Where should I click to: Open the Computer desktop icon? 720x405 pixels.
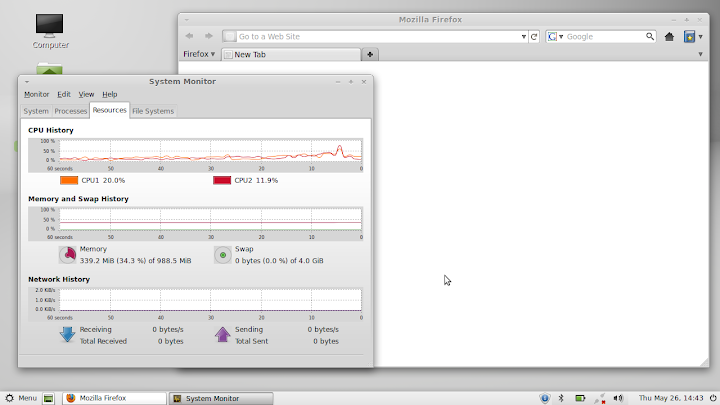[50, 31]
